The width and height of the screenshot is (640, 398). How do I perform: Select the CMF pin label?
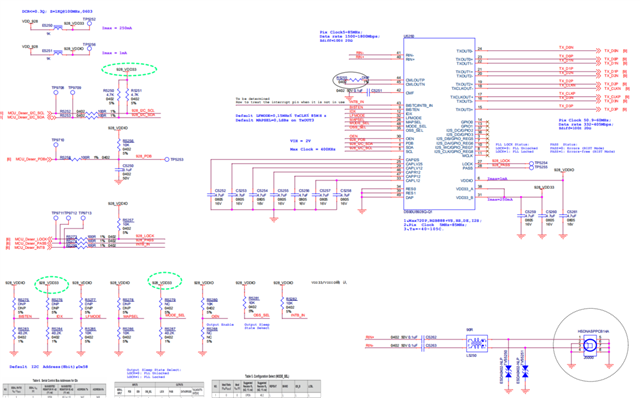410,93
